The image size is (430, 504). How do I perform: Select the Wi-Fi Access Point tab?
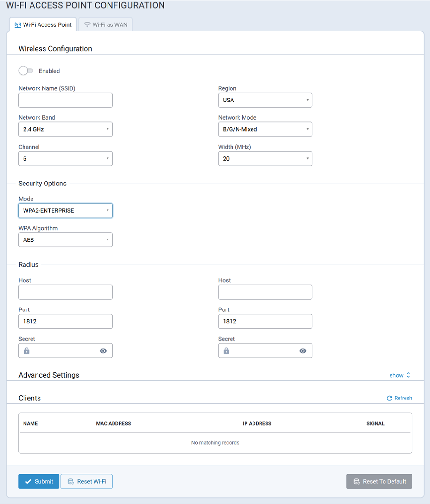click(43, 25)
